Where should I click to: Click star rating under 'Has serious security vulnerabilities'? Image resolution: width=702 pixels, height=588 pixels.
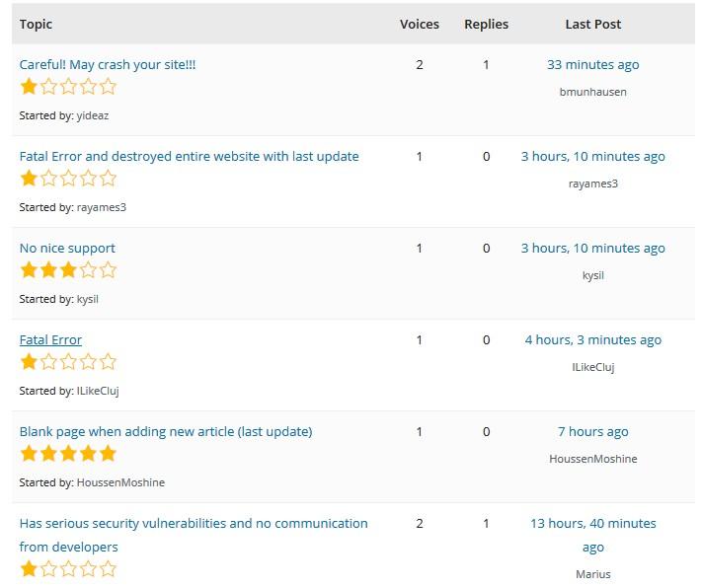68,568
